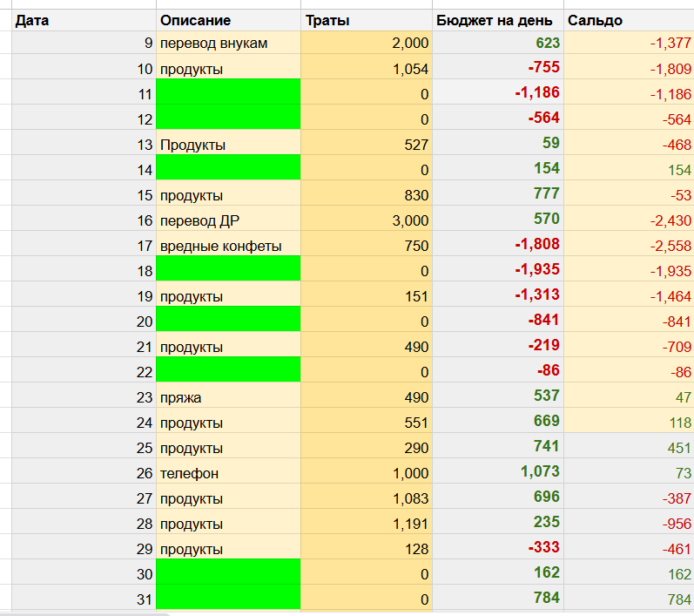Click the daily budget value -333
694x616 pixels.
coord(498,548)
